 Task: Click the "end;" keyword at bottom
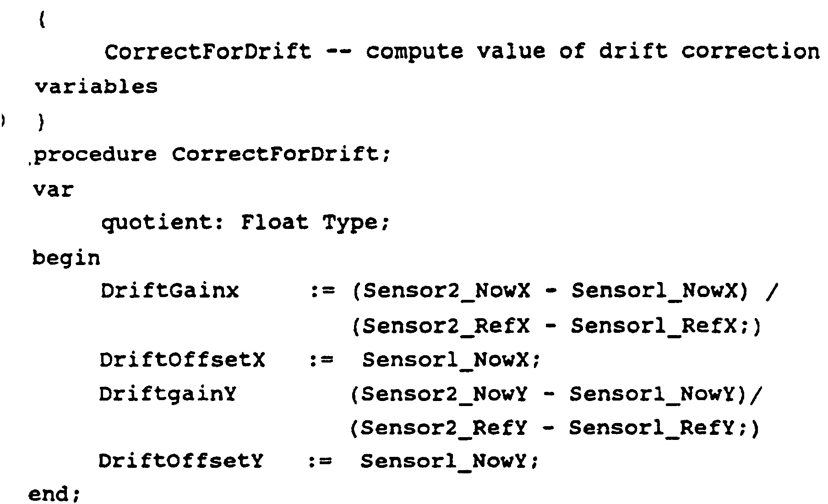pos(54,494)
